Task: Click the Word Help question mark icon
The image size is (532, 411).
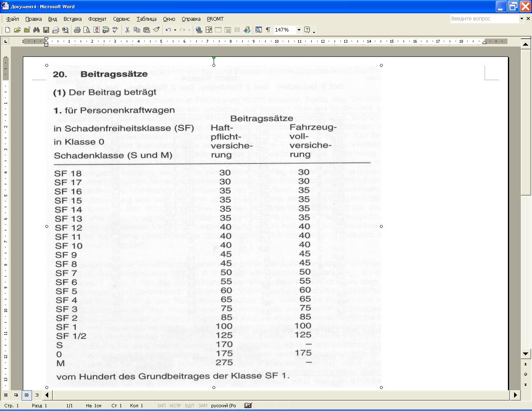Action: (x=307, y=30)
